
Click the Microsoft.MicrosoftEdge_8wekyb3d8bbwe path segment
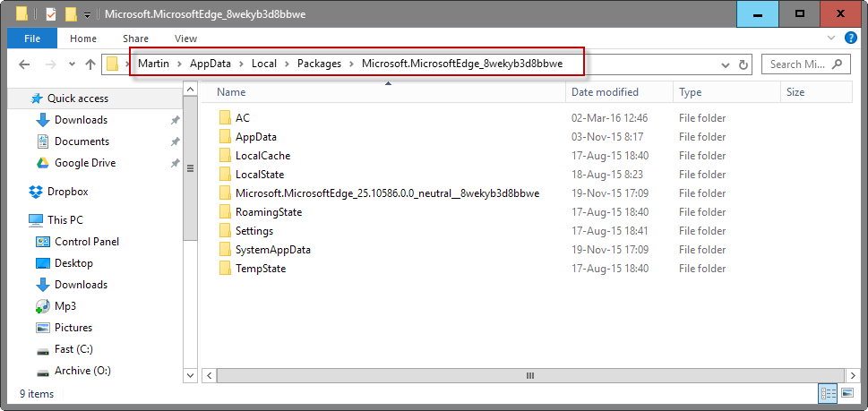click(x=462, y=64)
